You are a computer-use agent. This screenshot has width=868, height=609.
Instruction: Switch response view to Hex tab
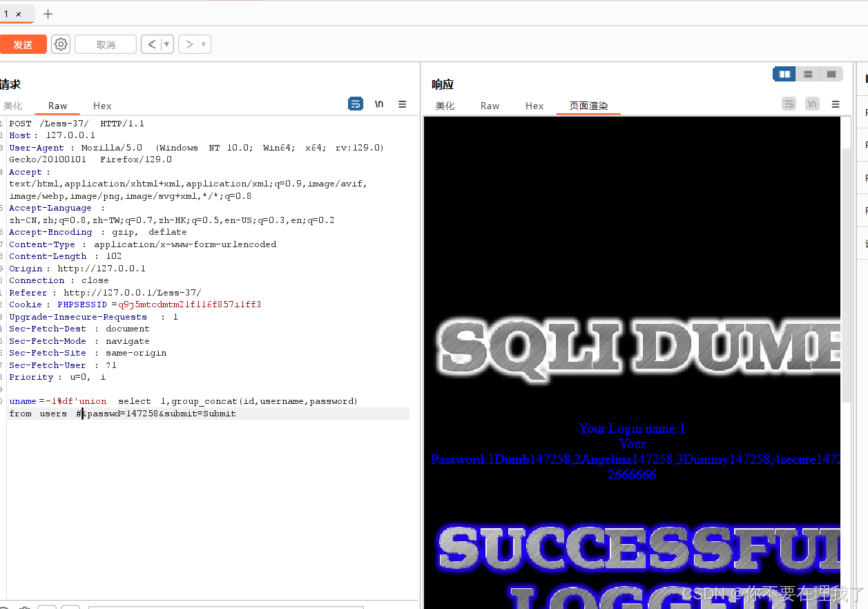point(534,106)
